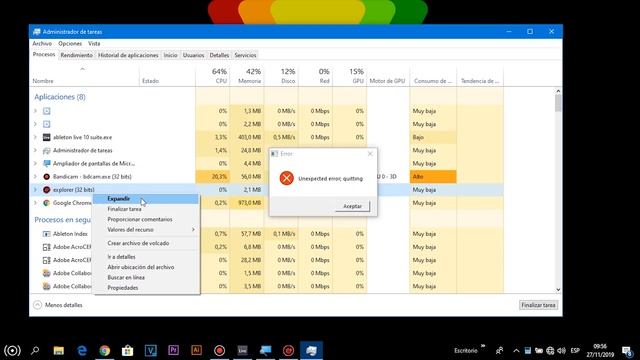640x360 pixels.
Task: Open the notification center icon
Action: pos(627,351)
